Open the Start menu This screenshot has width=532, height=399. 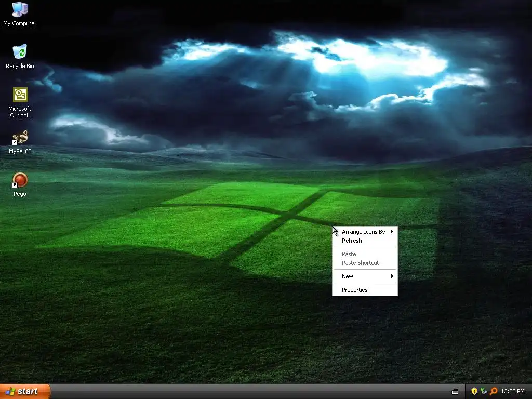pos(25,392)
